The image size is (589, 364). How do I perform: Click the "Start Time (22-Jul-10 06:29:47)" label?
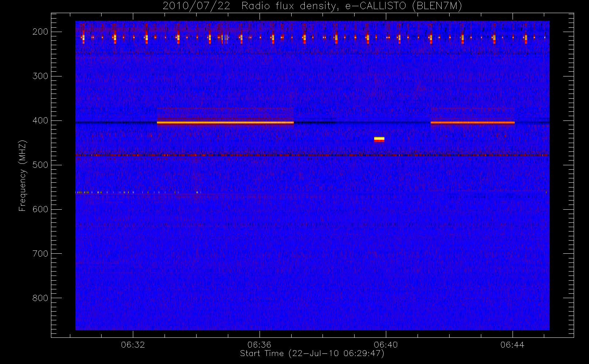pyautogui.click(x=312, y=353)
